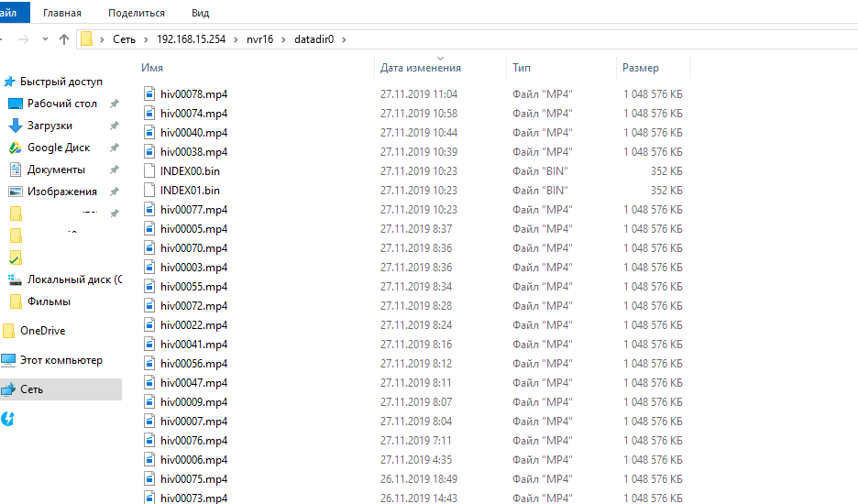858x504 pixels.
Task: Select file name hiv00055.mp4
Action: [193, 287]
